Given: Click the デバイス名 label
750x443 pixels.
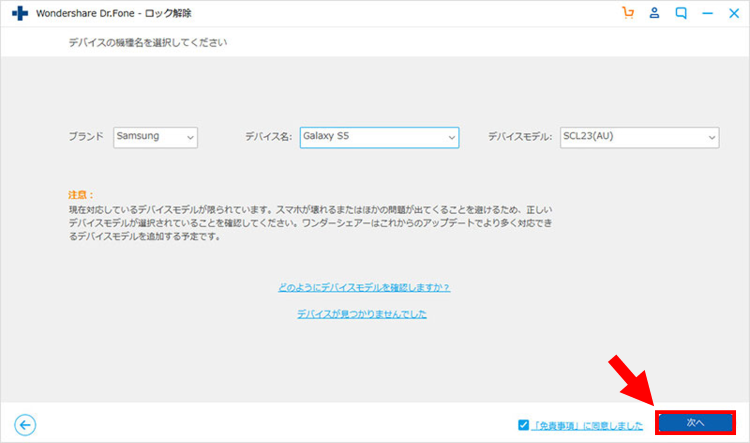Looking at the screenshot, I should coord(269,137).
